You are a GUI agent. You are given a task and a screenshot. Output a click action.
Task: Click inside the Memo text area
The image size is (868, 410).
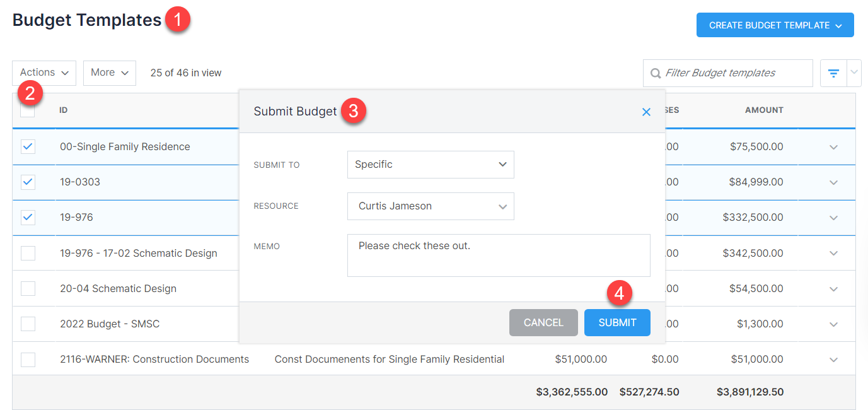coord(498,255)
